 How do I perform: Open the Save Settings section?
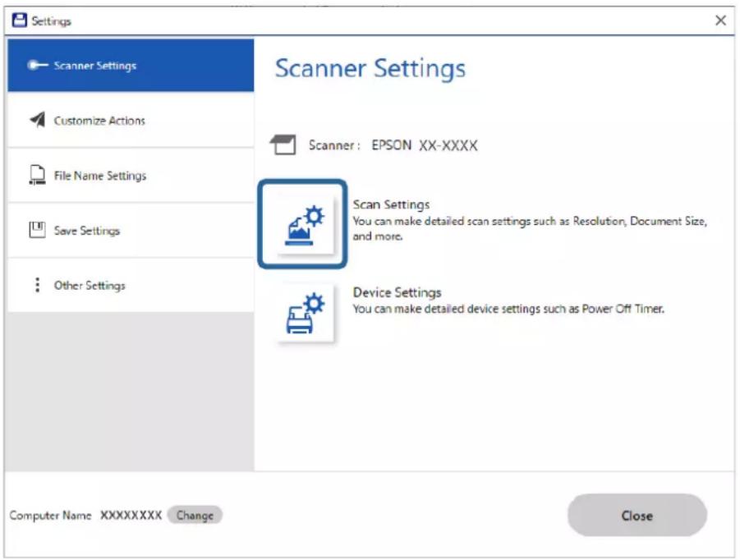tap(131, 230)
